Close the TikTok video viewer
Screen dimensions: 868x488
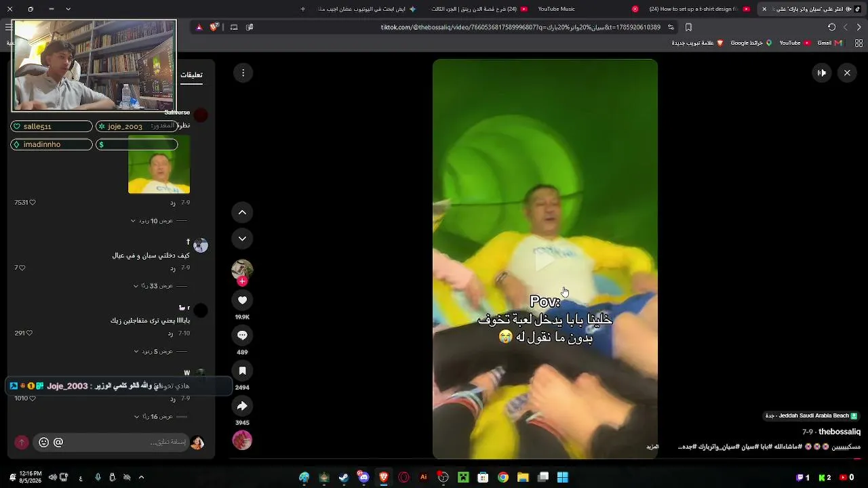coord(847,73)
